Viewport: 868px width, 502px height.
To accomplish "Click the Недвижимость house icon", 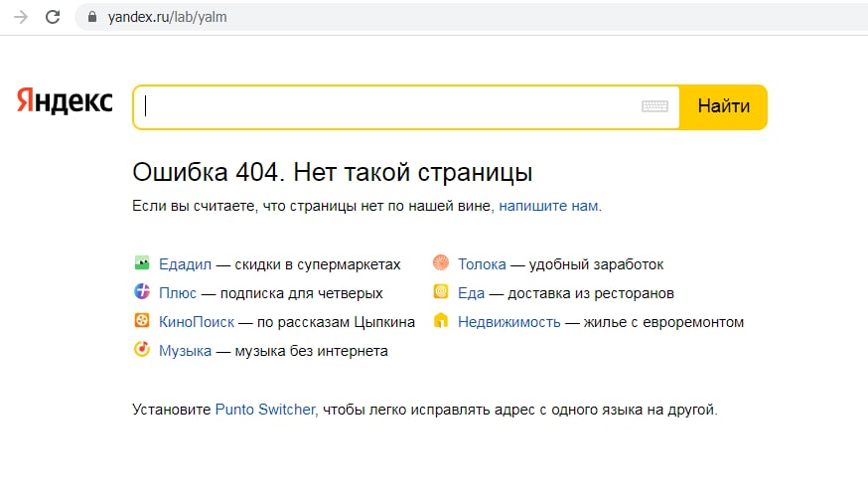I will click(441, 320).
